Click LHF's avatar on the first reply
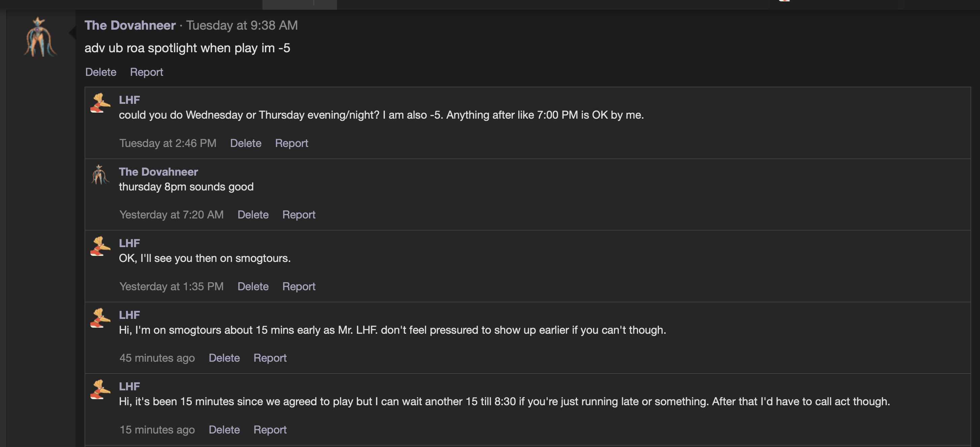The width and height of the screenshot is (980, 447). pos(100,103)
